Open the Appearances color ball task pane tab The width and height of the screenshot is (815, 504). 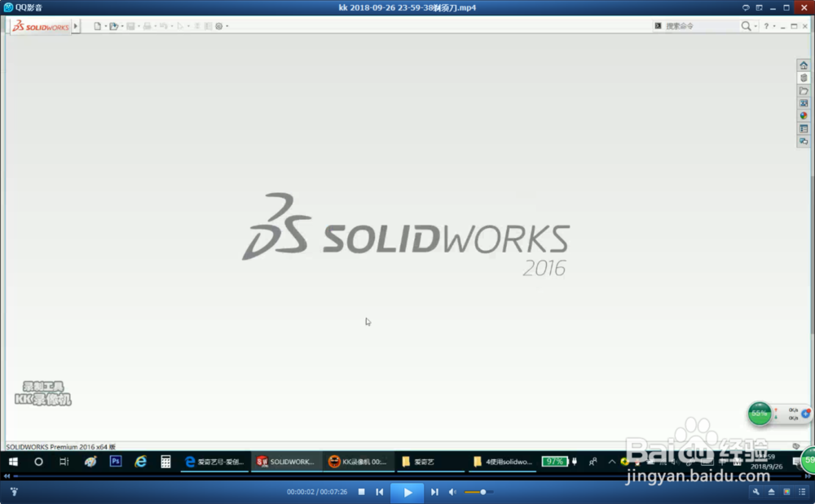point(804,116)
